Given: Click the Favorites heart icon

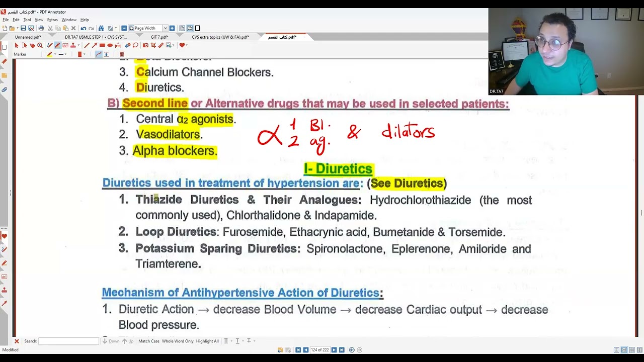Looking at the screenshot, I should (x=182, y=45).
